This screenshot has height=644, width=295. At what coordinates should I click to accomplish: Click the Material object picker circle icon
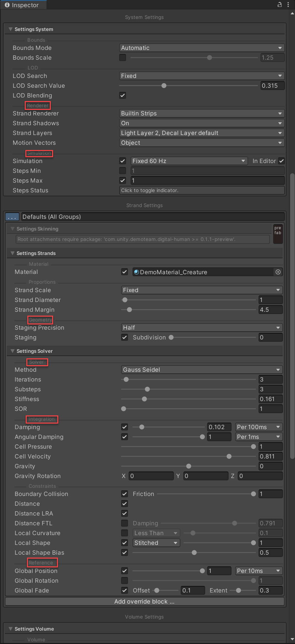point(278,272)
